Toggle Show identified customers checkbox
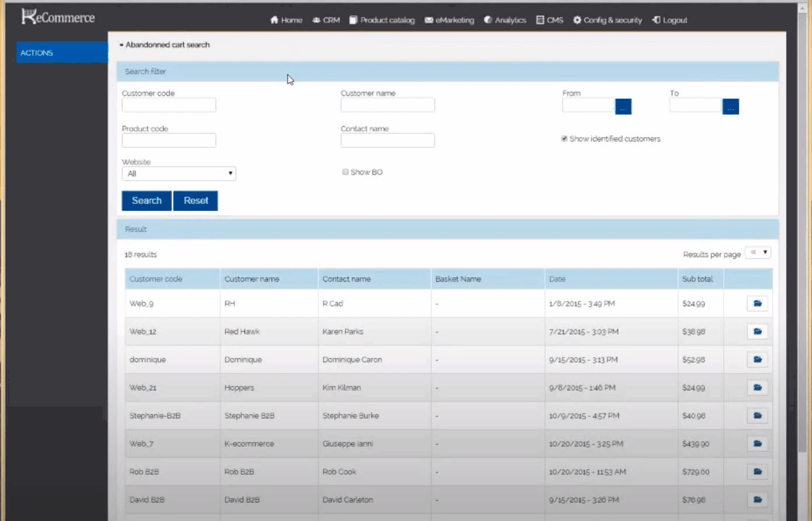Screen dimensions: 812x521 coord(564,138)
